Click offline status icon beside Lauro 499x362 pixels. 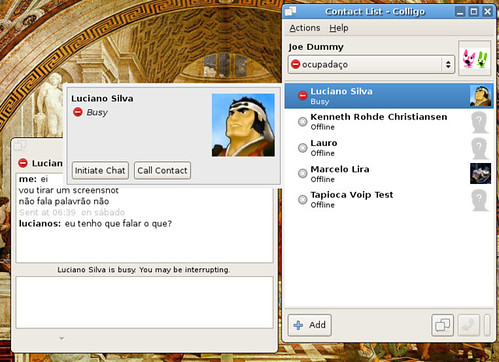[x=303, y=147]
